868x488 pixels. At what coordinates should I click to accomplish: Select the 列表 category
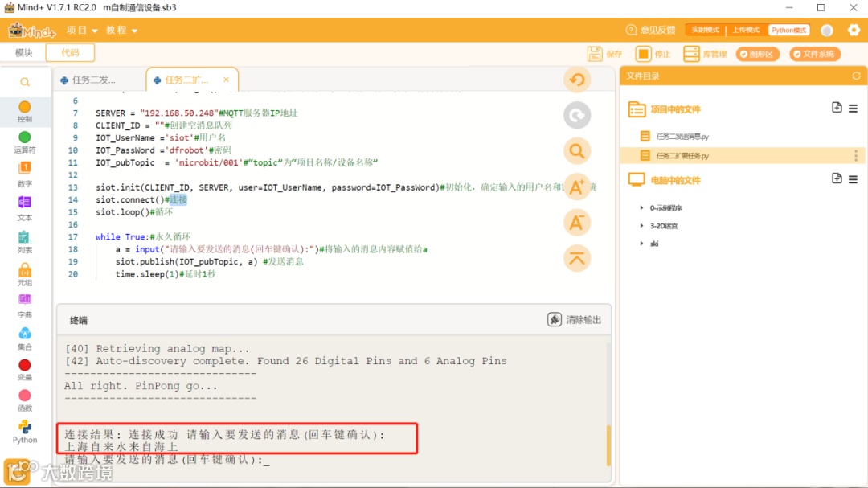pos(24,242)
